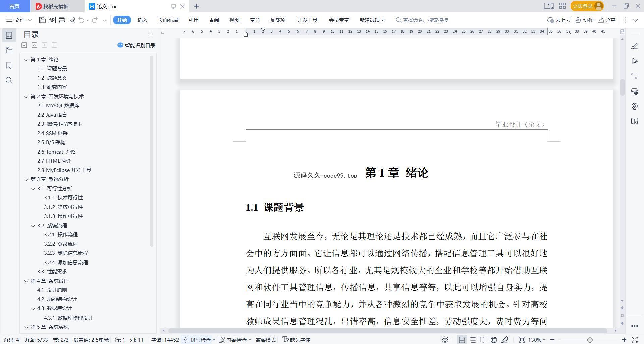Click the vertical scrollbar thumb
The image size is (644, 344).
coord(622,88)
